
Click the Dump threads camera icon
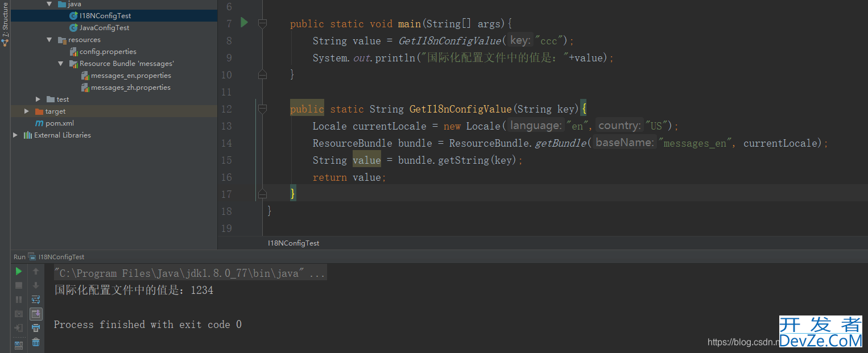pyautogui.click(x=19, y=314)
